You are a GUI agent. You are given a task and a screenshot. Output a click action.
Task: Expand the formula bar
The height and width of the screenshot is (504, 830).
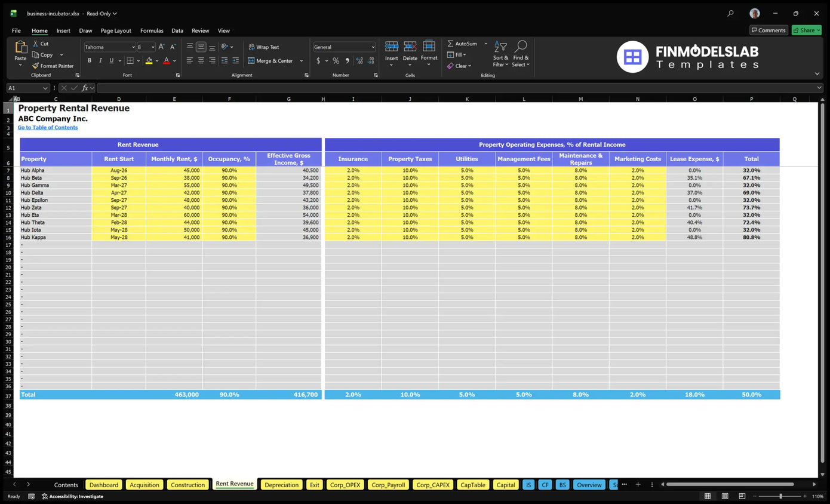click(x=819, y=88)
